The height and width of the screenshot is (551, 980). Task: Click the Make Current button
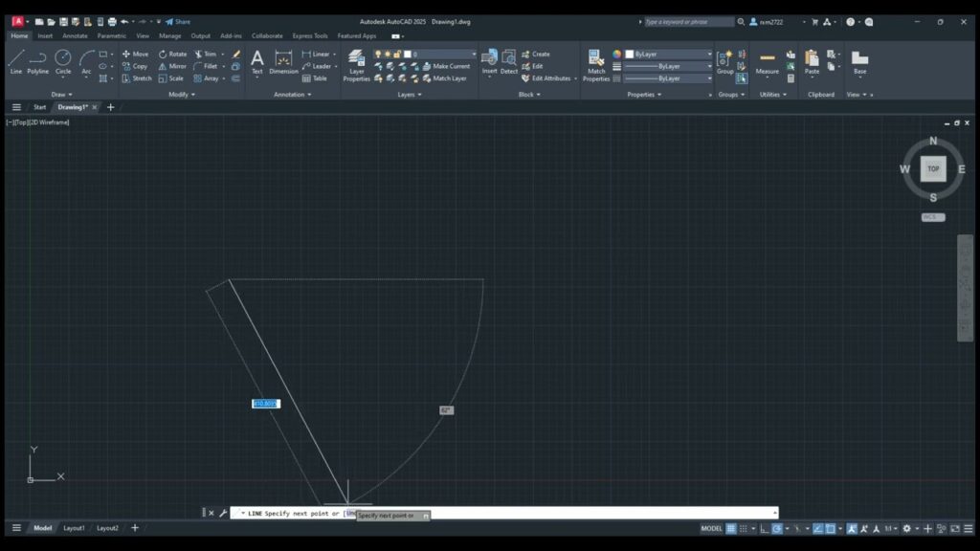click(442, 66)
